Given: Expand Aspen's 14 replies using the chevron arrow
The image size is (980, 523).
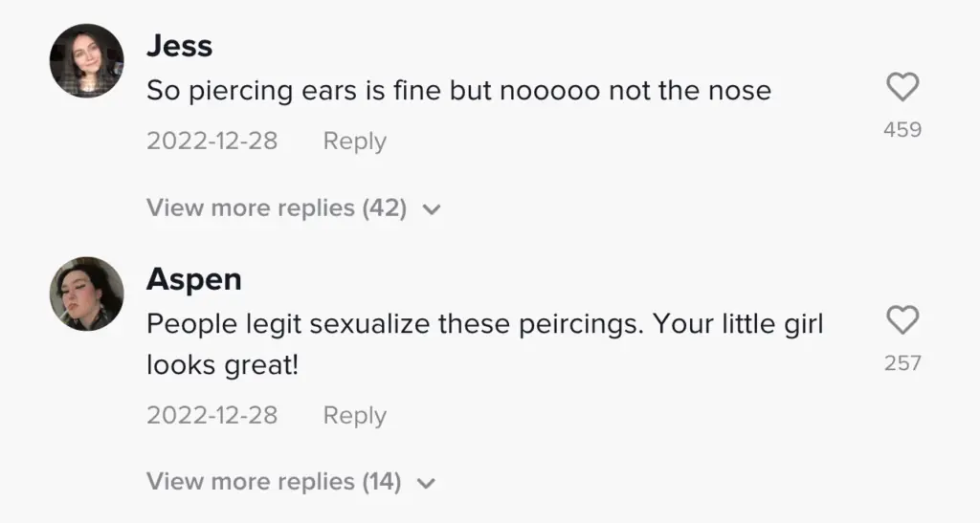Looking at the screenshot, I should tap(426, 482).
